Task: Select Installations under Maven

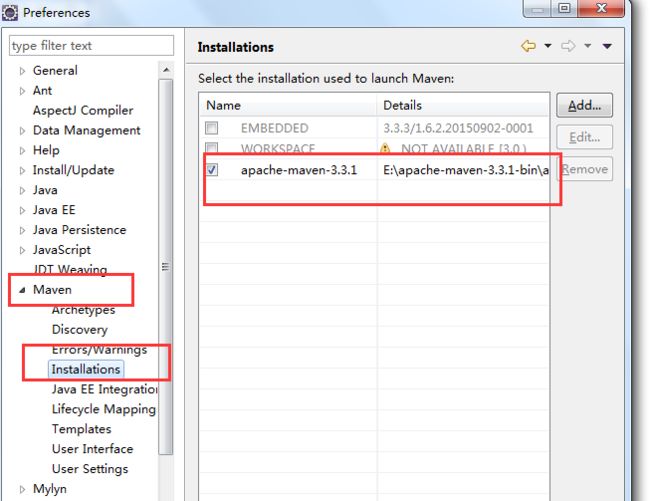Action: (86, 369)
